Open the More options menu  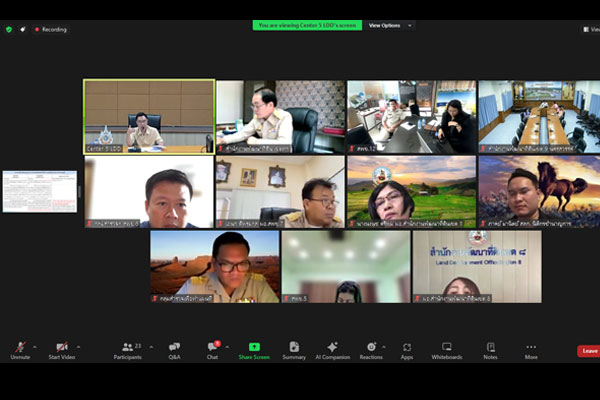531,347
